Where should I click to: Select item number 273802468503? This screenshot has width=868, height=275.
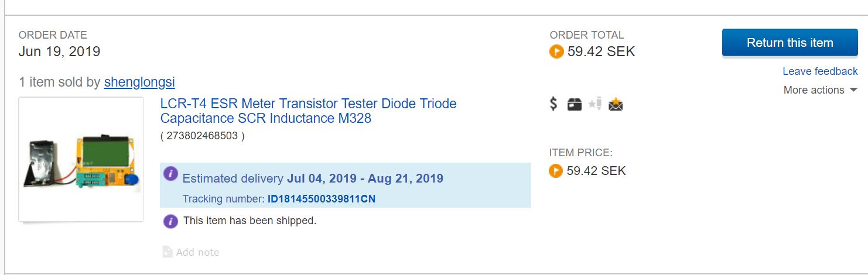coord(202,136)
